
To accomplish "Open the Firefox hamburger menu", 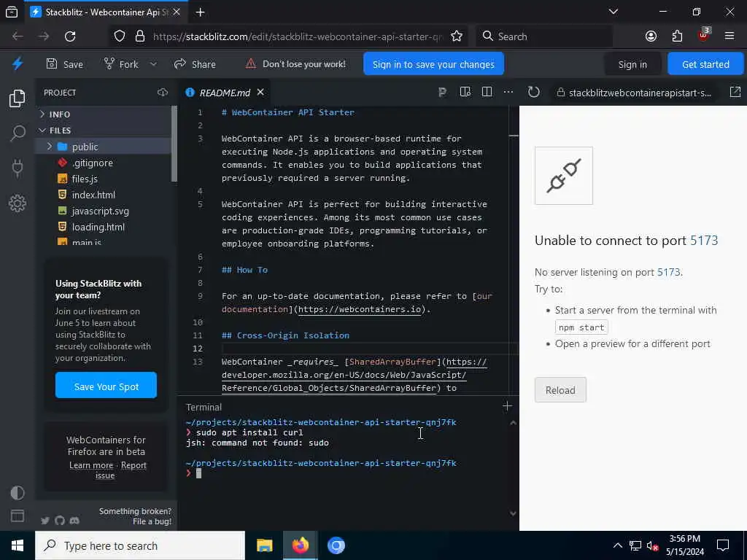I will click(x=729, y=36).
